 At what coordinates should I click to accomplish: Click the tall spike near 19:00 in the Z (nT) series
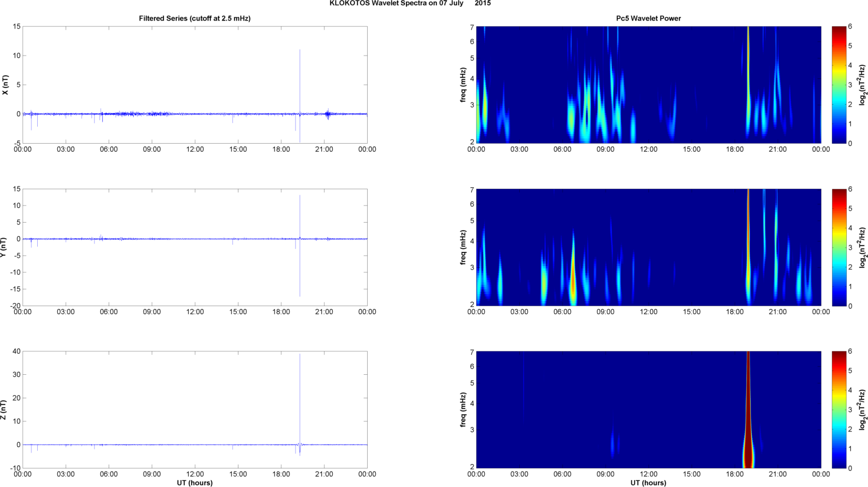coord(300,399)
